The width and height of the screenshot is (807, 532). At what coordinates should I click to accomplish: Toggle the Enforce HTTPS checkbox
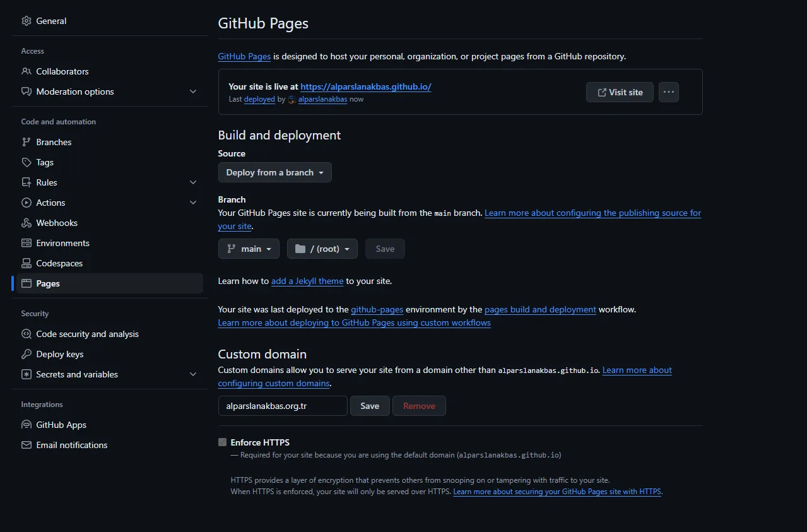tap(222, 442)
